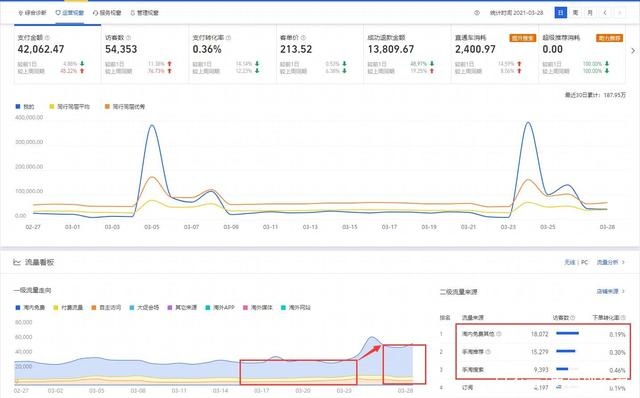Click the 二级流量来源 heading
This screenshot has height=398, width=640.
coord(458,292)
